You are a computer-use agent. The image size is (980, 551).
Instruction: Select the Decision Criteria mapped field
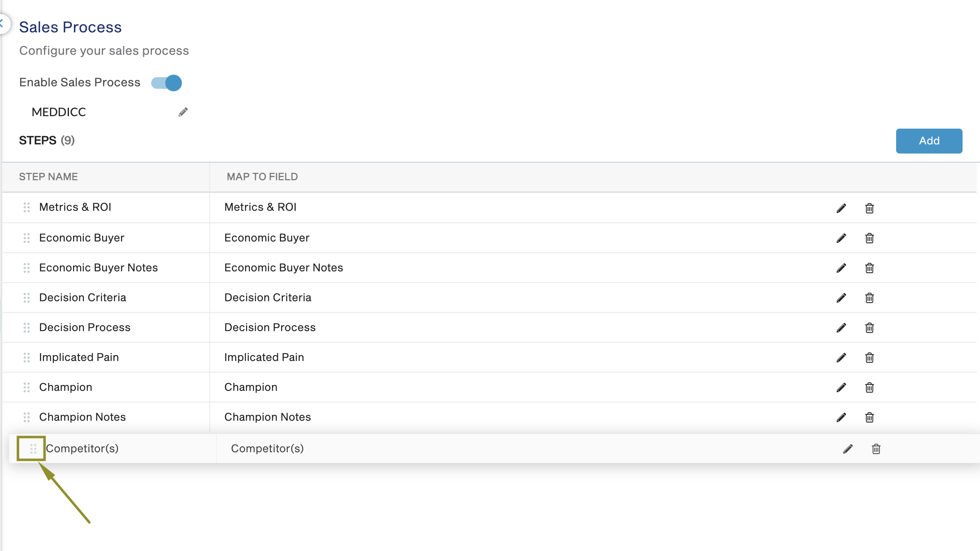click(268, 297)
